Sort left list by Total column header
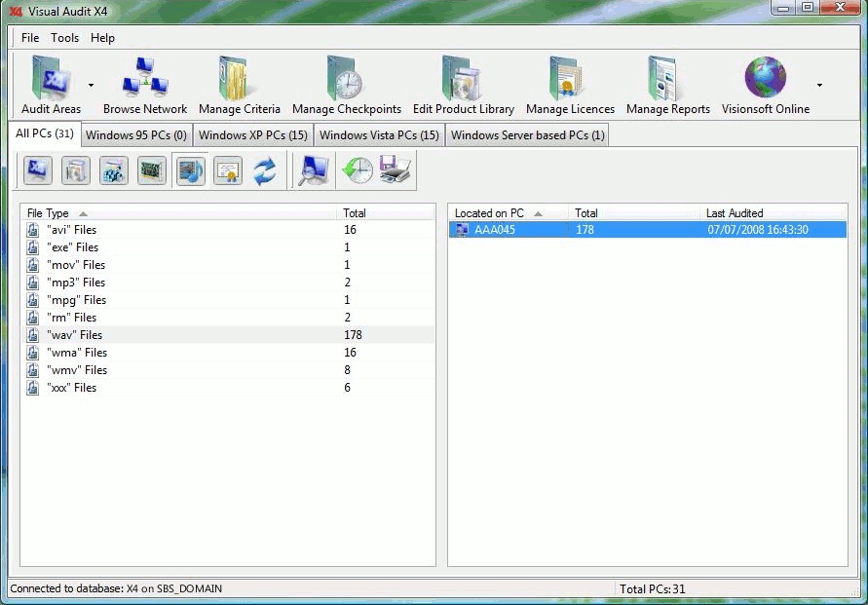The image size is (868, 605). (385, 213)
